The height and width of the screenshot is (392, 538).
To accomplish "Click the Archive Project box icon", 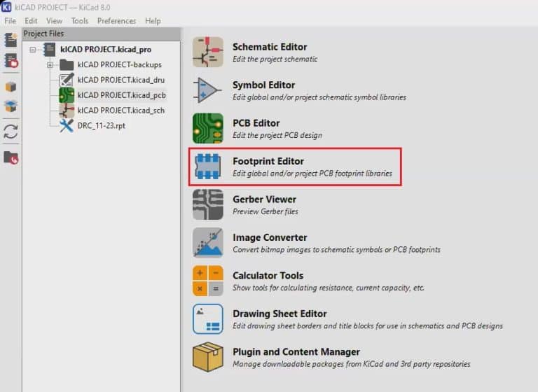I will 11,87.
